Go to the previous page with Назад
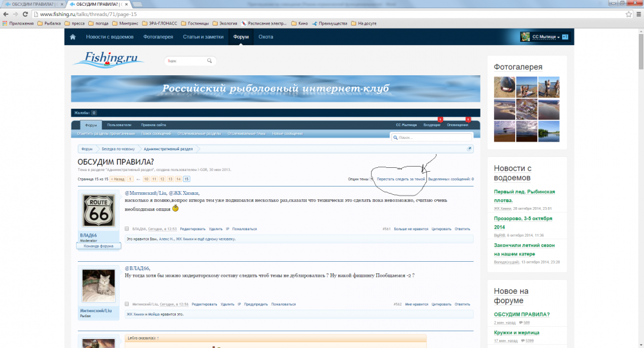The height and width of the screenshot is (348, 644). 117,179
